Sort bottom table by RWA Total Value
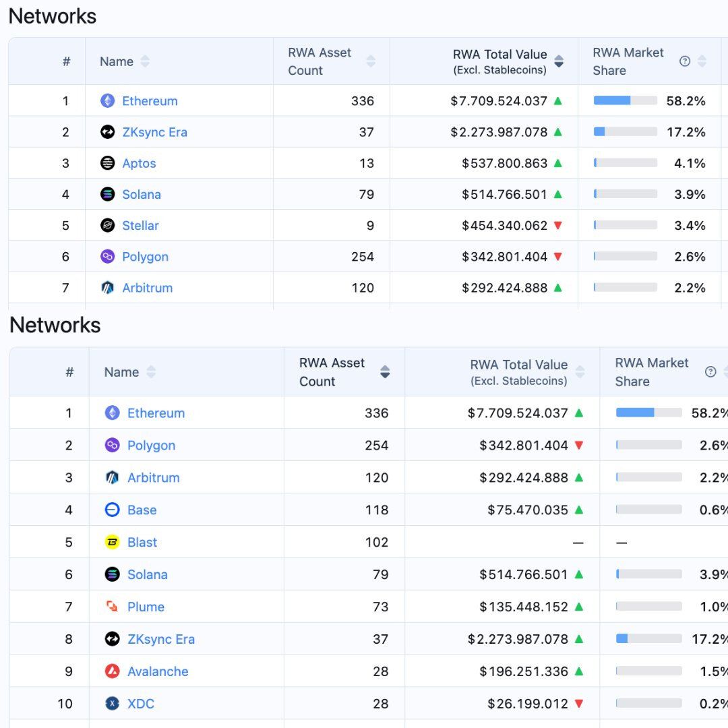The height and width of the screenshot is (728, 728). 580,372
